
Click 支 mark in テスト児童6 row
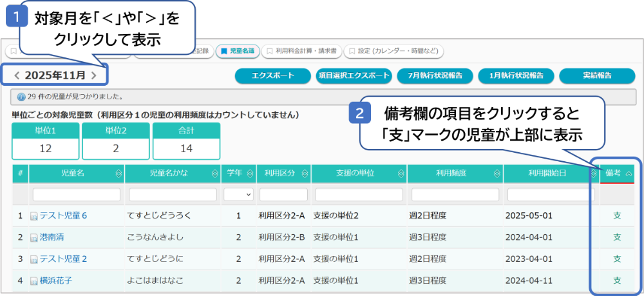617,215
